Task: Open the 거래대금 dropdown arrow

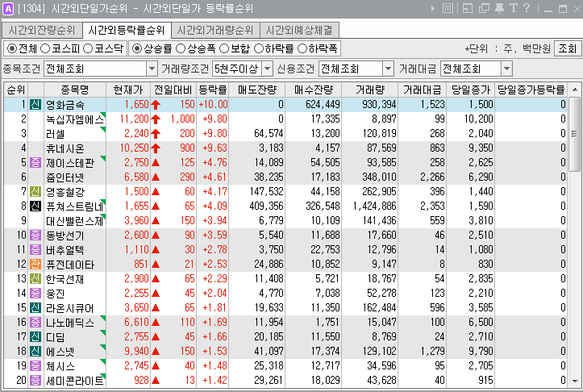Action: point(506,69)
